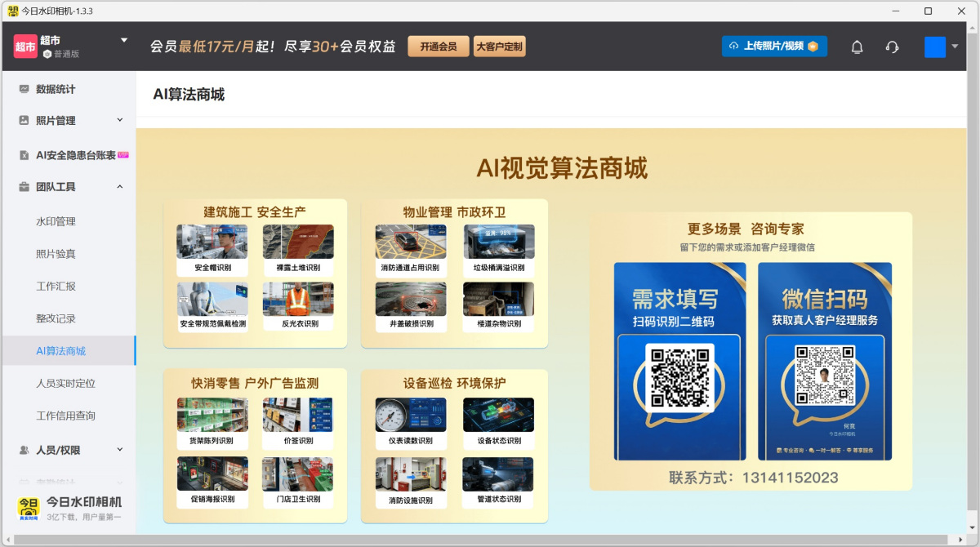This screenshot has height=547, width=980.
Task: Expand the 人员/权限 sidebar section
Action: pos(119,450)
